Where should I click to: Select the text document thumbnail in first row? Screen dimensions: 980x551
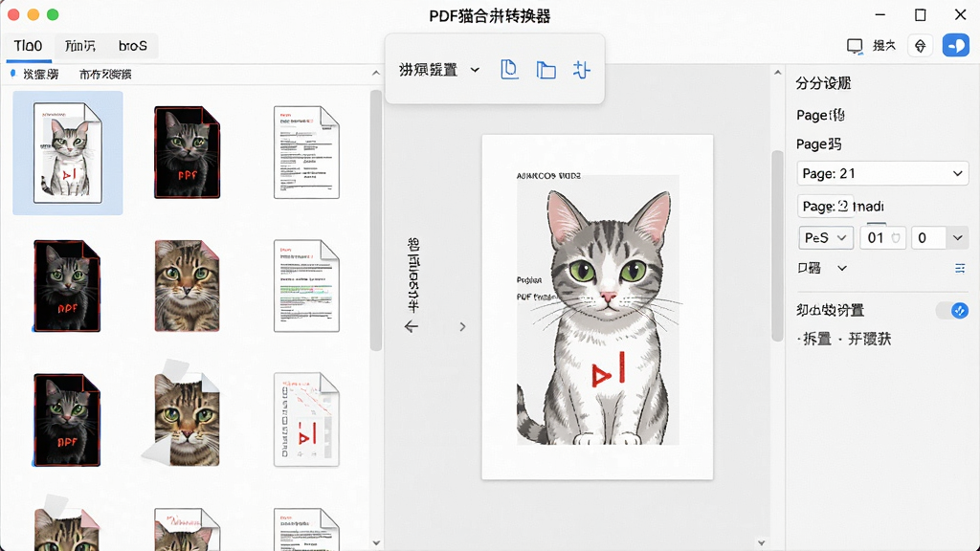coord(306,152)
